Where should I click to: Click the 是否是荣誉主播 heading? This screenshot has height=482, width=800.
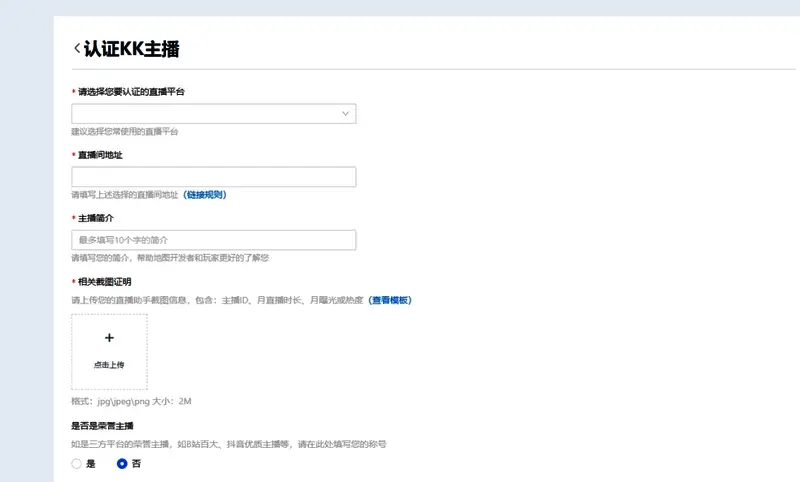coord(102,426)
